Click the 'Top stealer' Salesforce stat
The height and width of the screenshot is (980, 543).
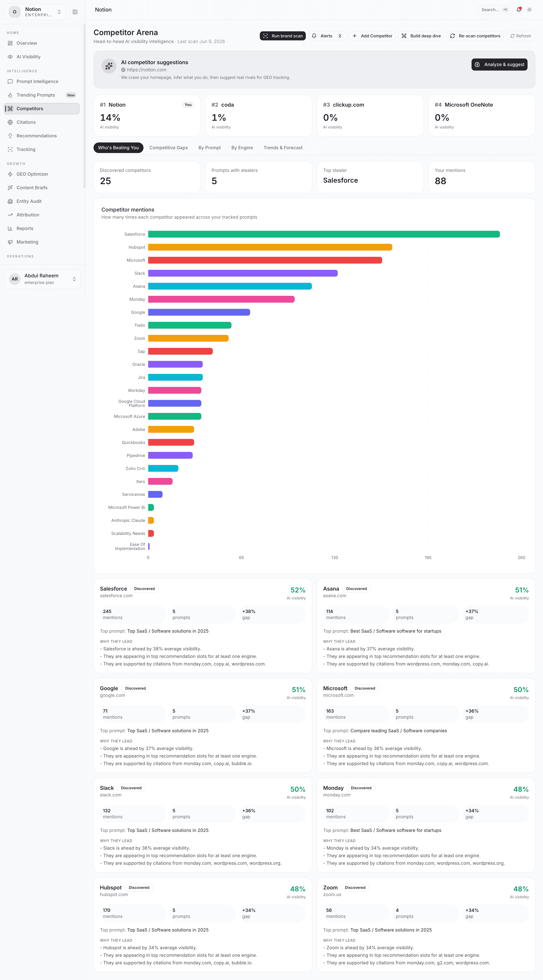[370, 177]
